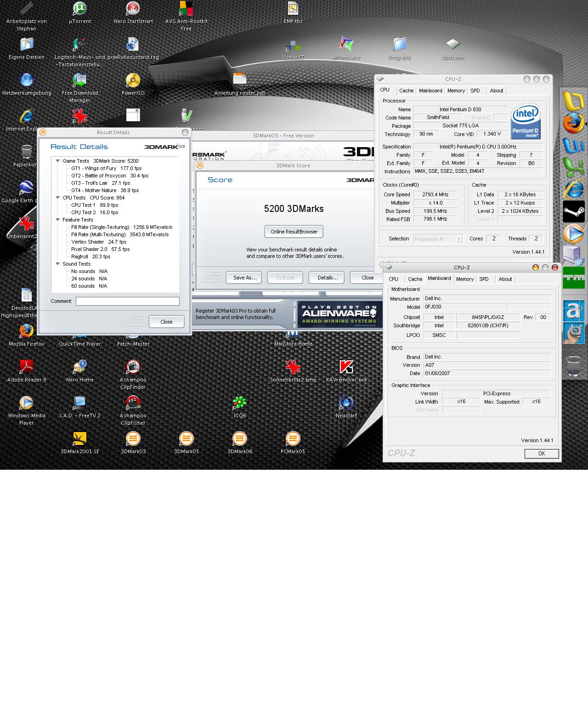This screenshot has height=706, width=588.
Task: Collapse the Feature Tests tree node
Action: point(58,220)
